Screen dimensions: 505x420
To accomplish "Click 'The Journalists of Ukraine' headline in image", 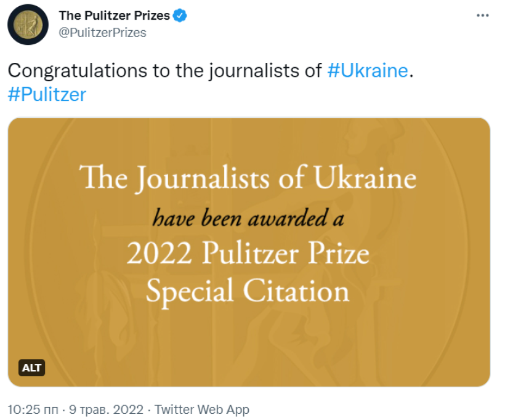I will pos(248,178).
